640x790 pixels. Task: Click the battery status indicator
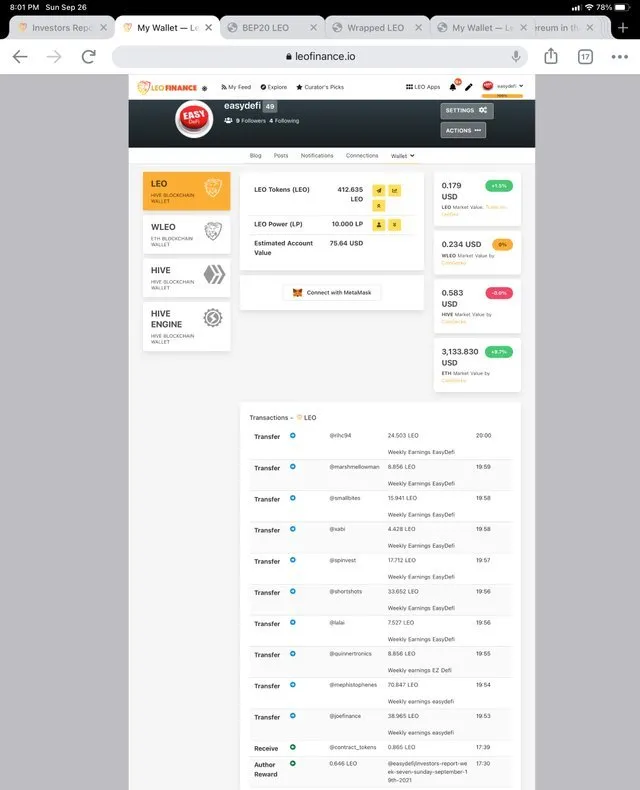coord(622,7)
